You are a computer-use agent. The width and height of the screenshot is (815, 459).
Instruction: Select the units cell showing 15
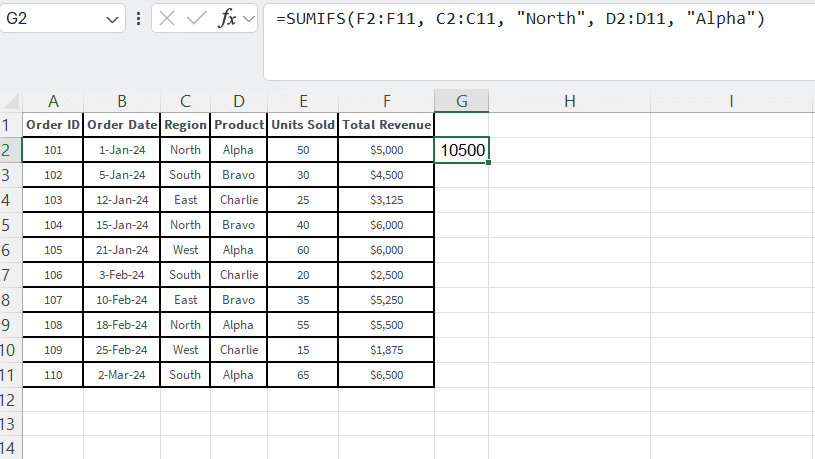(303, 350)
